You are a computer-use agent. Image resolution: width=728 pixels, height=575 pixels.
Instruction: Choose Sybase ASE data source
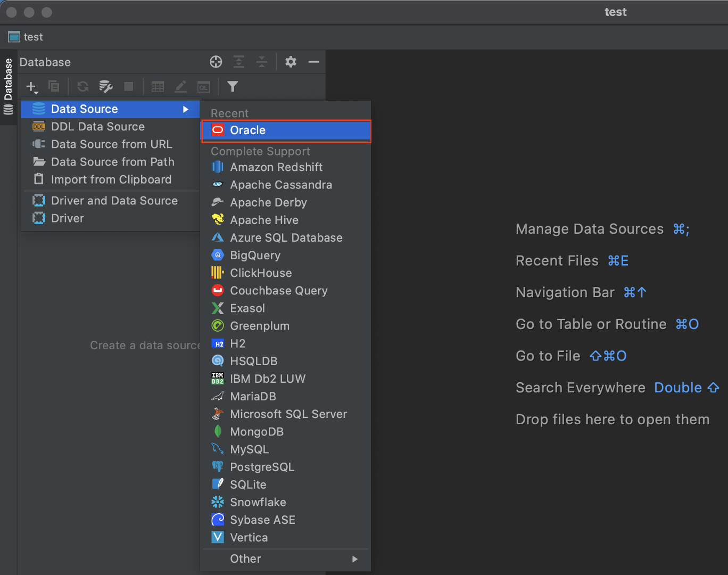[286, 520]
